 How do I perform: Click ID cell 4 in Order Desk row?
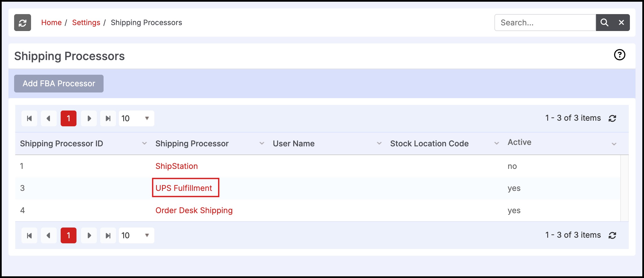[22, 210]
